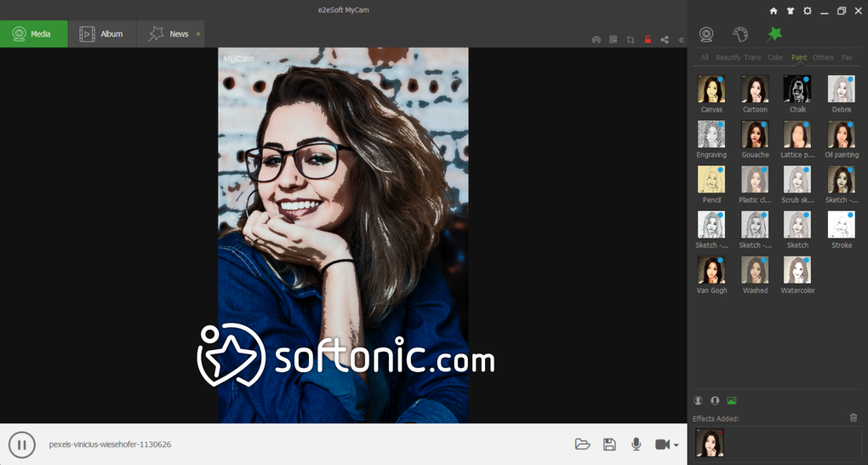Open the Album tab
This screenshot has height=465, width=868.
102,34
